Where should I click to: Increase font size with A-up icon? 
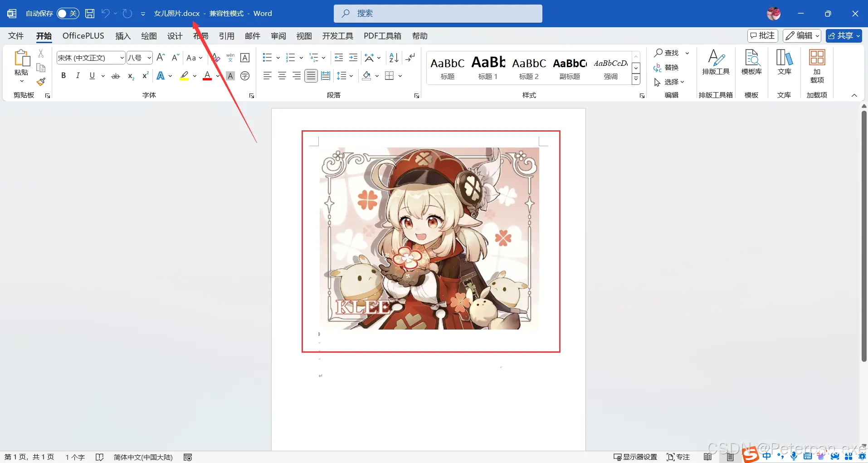tap(161, 58)
